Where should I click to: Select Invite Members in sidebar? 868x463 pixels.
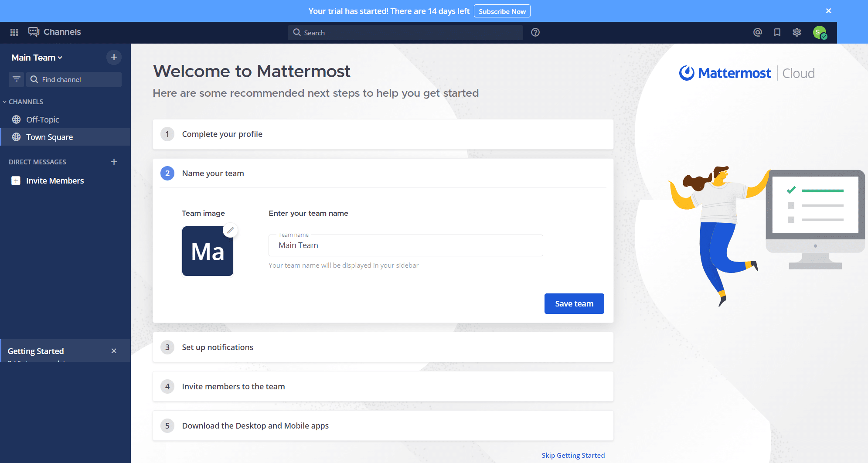click(65, 180)
